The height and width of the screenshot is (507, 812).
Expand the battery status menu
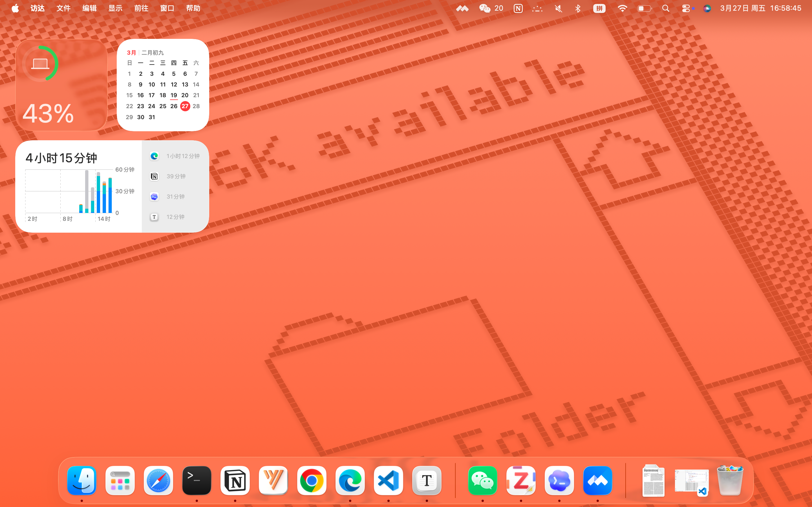tap(644, 8)
